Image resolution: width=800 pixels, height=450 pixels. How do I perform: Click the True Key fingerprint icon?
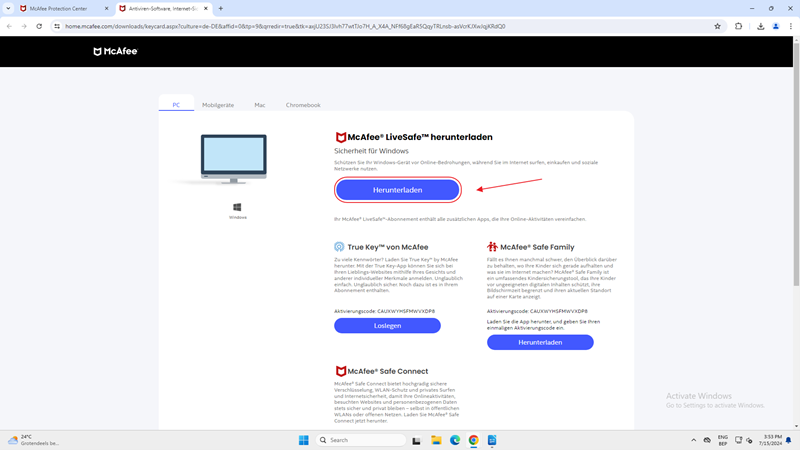coord(339,247)
